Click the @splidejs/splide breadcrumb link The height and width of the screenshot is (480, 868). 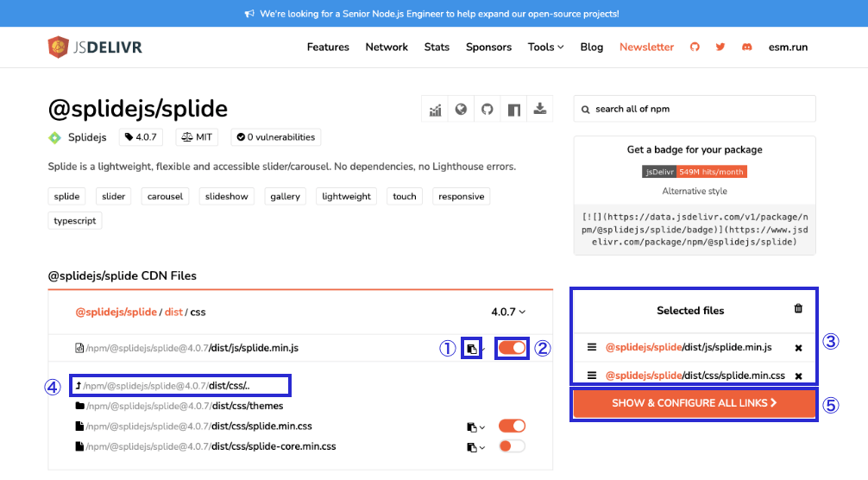click(x=116, y=313)
